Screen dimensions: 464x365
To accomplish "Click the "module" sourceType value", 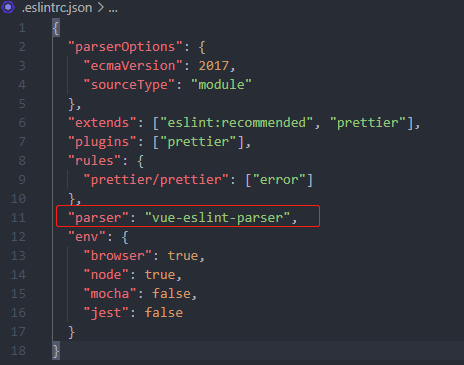I will pos(221,85).
